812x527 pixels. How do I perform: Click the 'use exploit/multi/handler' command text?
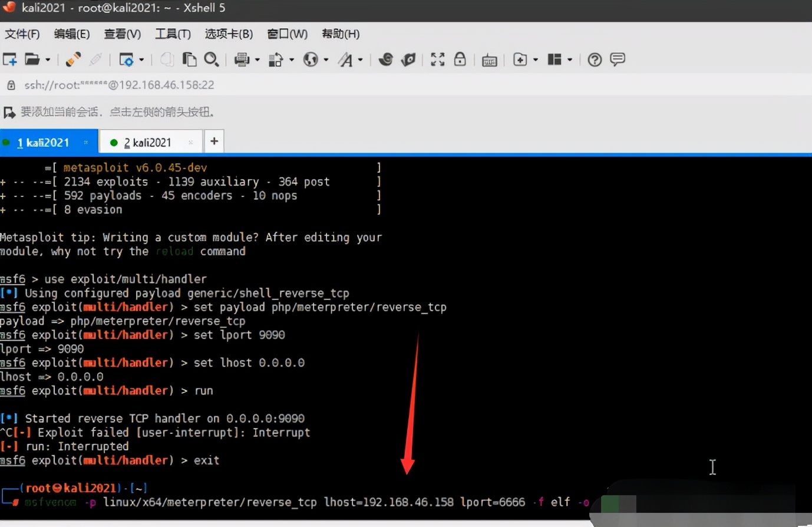[126, 279]
